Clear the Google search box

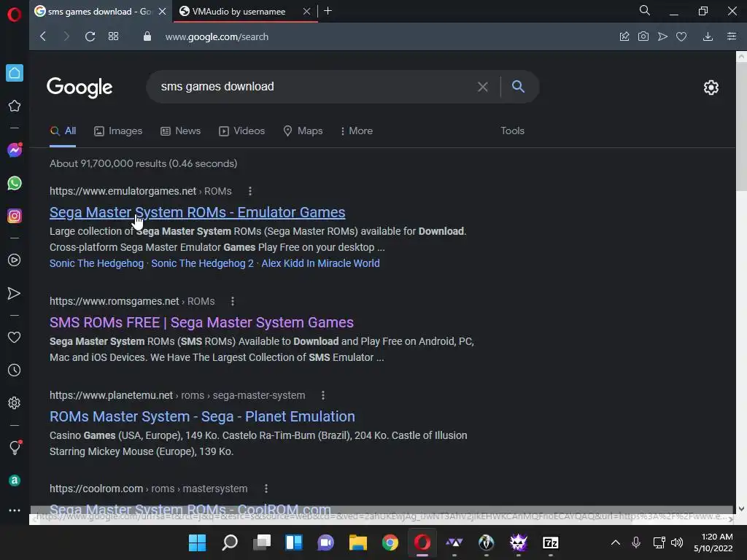[483, 87]
